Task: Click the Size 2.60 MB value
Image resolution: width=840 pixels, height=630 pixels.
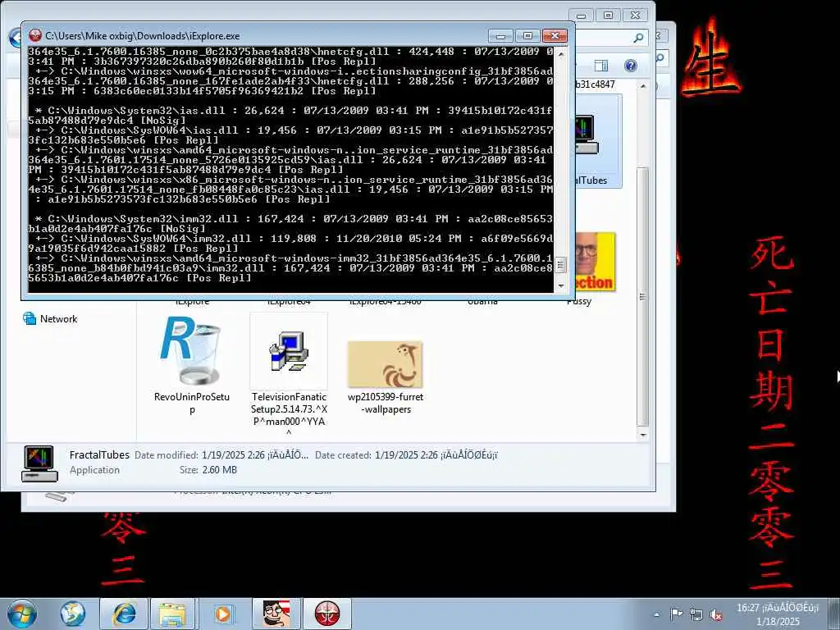Action: tap(220, 470)
